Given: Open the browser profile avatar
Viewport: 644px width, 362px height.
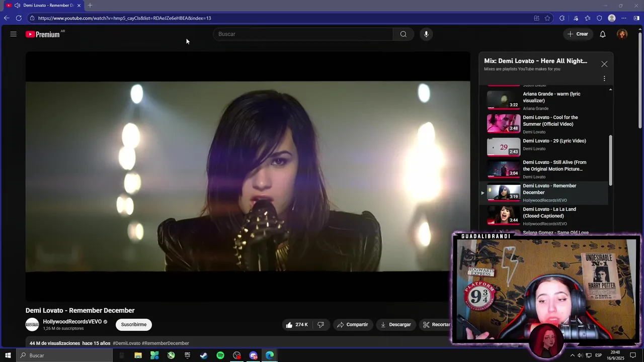Looking at the screenshot, I should pyautogui.click(x=612, y=18).
